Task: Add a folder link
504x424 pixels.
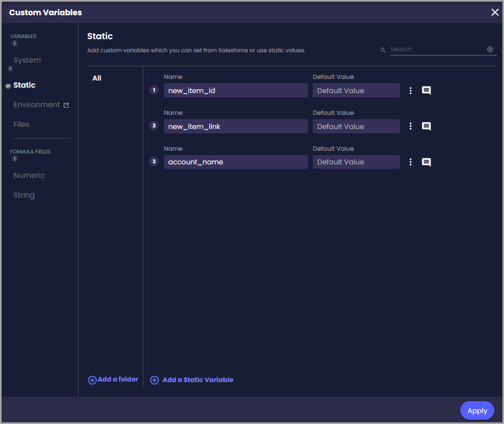Action: [118, 379]
